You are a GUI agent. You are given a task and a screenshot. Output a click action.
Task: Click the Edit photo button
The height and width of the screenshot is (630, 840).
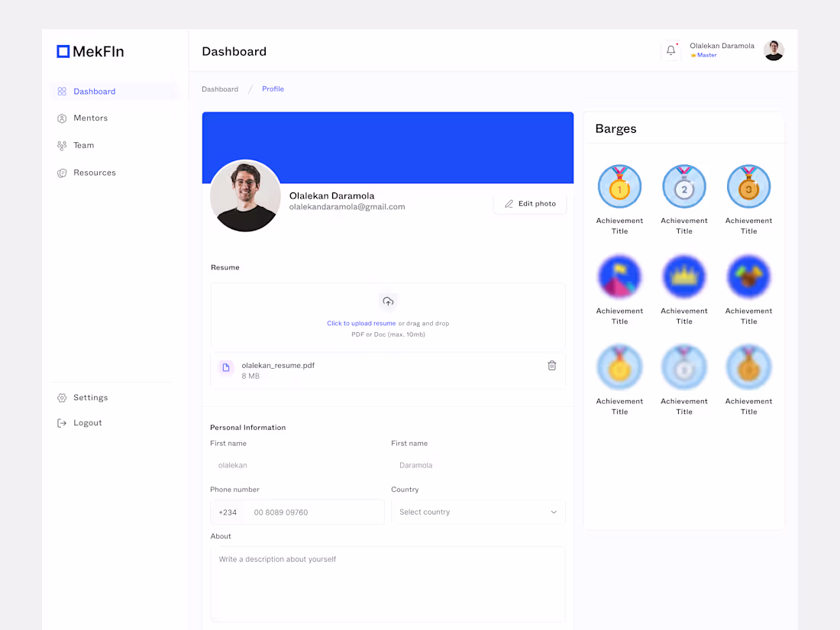tap(529, 203)
